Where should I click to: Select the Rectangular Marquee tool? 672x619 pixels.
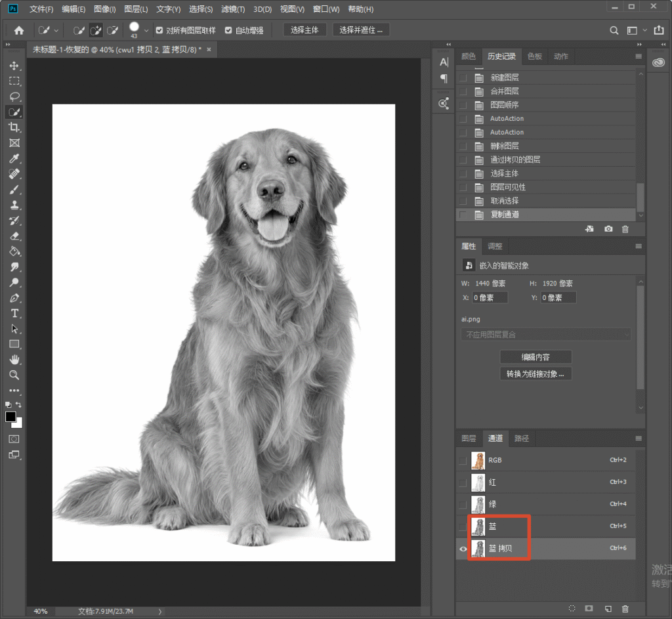[14, 81]
